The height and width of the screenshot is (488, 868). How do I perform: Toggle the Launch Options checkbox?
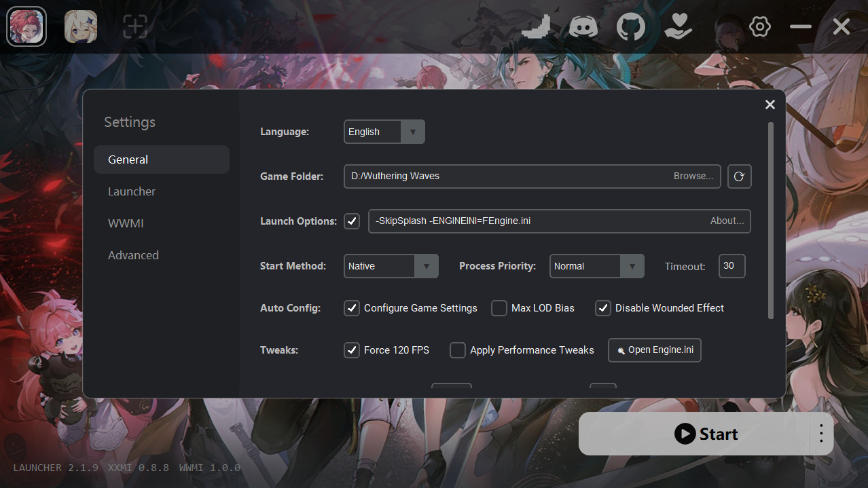[352, 221]
